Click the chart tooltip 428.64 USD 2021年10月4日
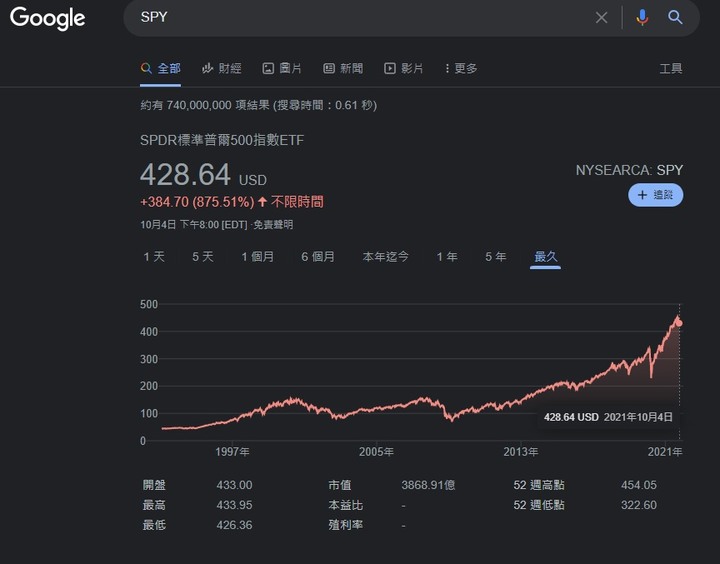Screen dimensions: 720x564 tap(608, 417)
